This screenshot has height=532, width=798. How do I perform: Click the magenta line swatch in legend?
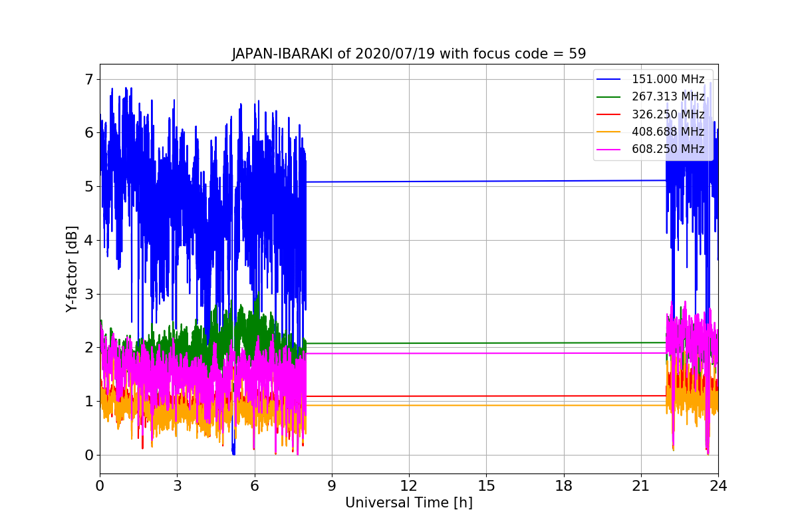click(610, 150)
